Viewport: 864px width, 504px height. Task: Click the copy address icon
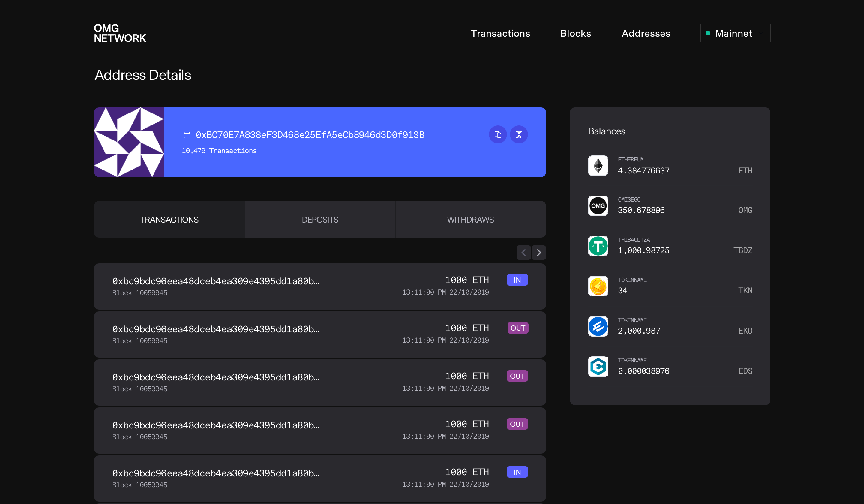coord(498,134)
